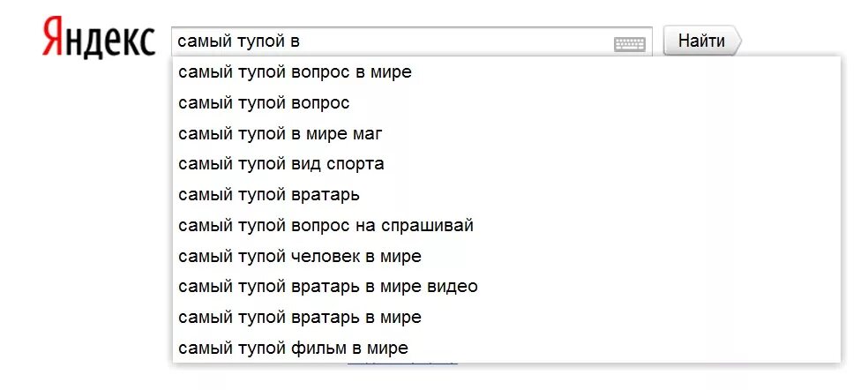Pick suggestion 'самый тупой фильм в мире'
Viewport: 868px width, 390px height.
pos(506,348)
